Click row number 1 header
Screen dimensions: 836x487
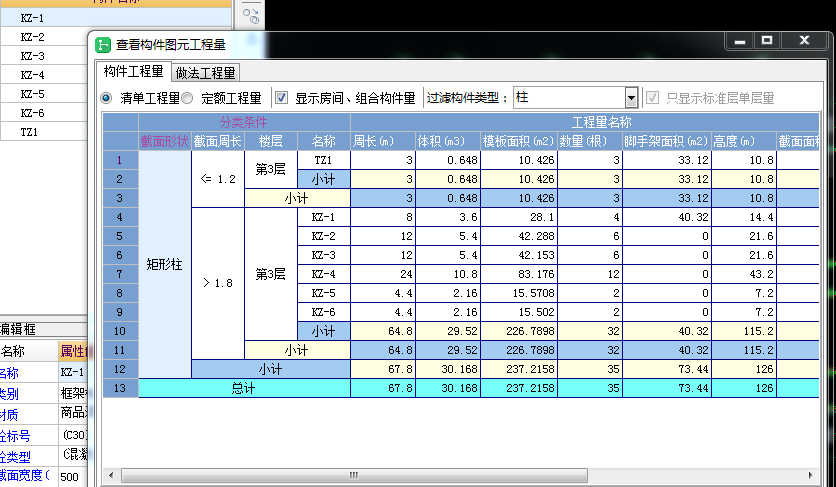coord(120,160)
